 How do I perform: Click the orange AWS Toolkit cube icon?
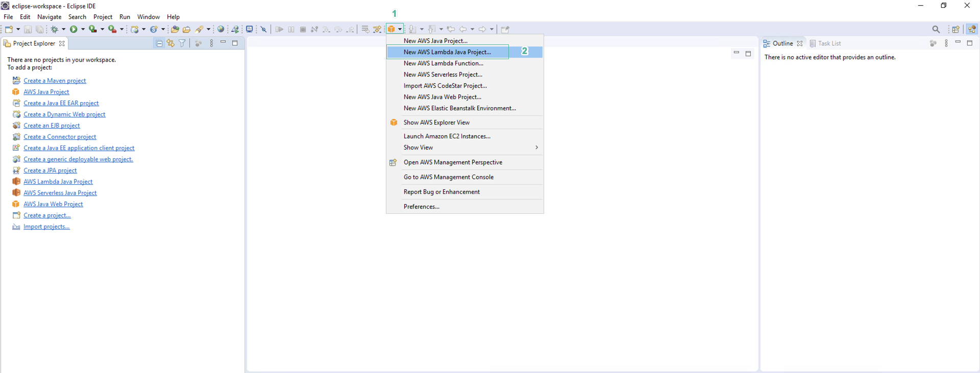391,30
